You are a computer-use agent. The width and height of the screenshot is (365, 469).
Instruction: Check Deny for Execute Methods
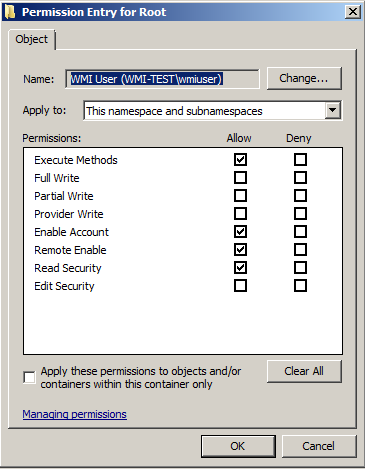coord(300,160)
